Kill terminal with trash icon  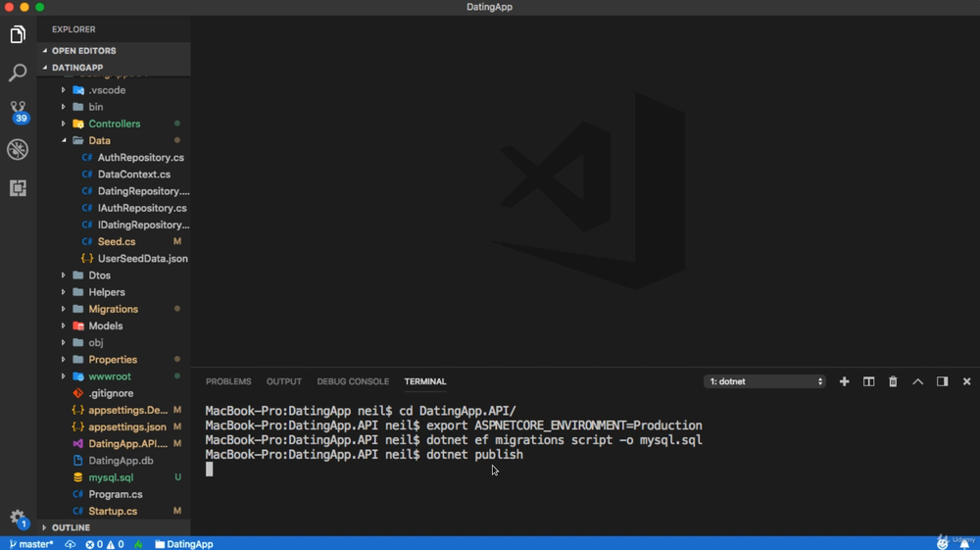point(893,381)
